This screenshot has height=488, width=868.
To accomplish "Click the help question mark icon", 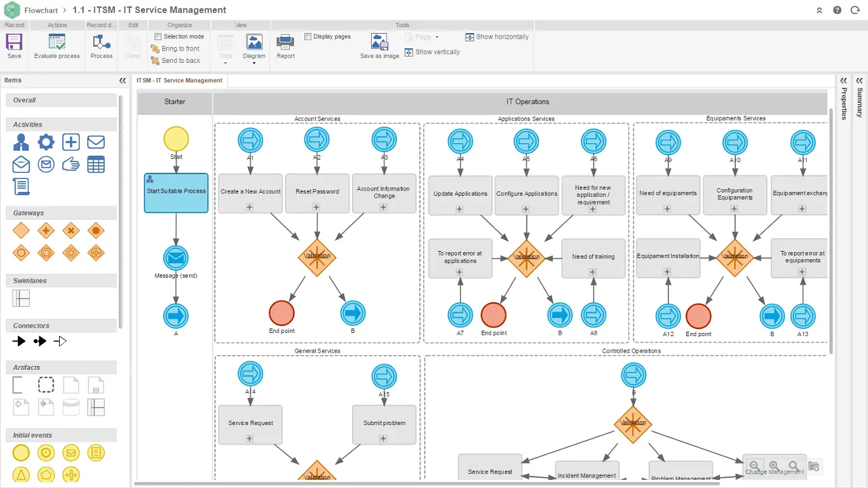I will click(x=837, y=10).
